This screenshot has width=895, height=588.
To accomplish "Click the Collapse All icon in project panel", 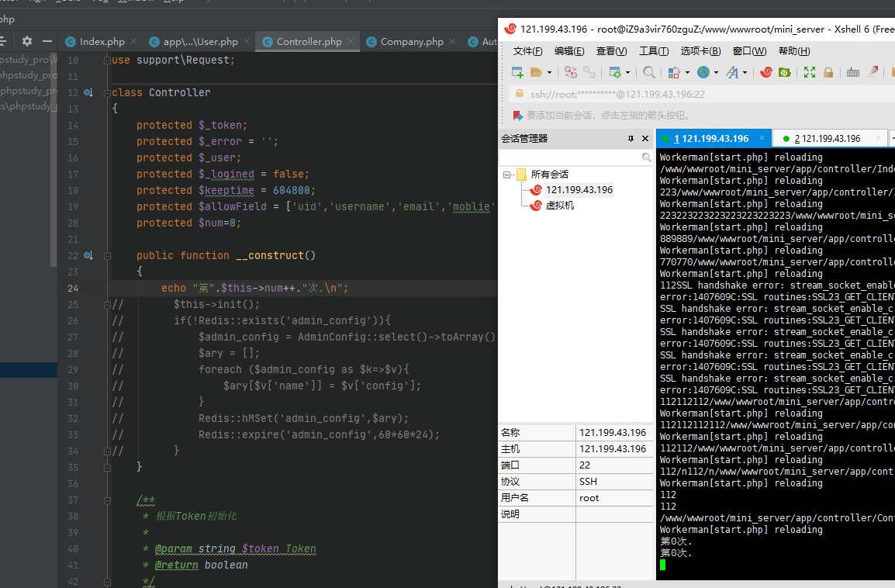I will coord(3,41).
